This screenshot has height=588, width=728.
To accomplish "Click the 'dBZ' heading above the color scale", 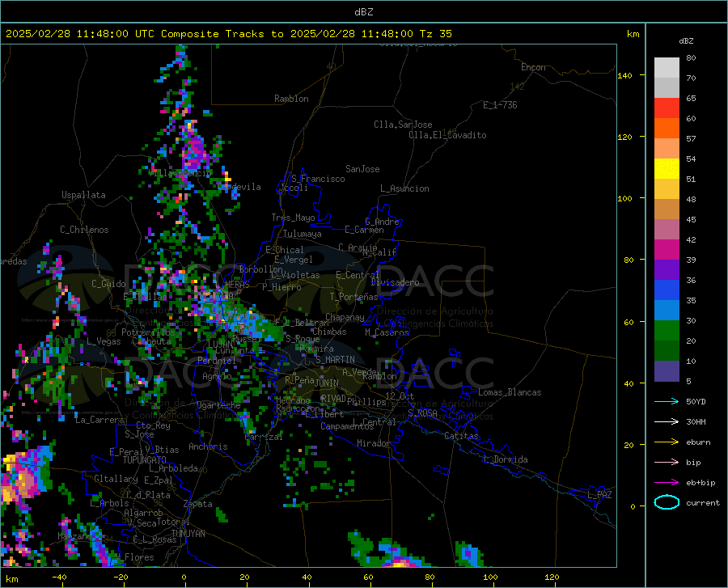I will 686,40.
